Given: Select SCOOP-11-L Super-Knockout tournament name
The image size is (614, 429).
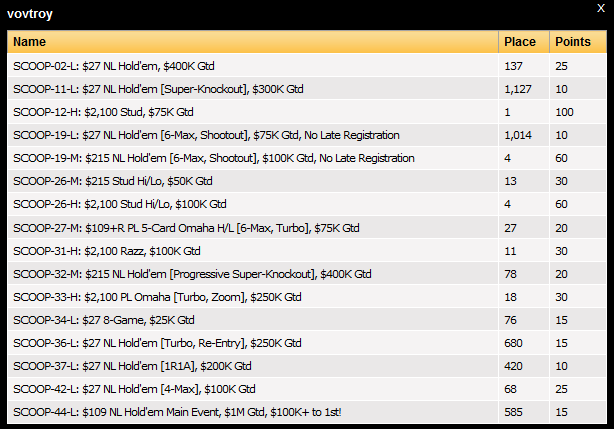Looking at the screenshot, I should pyautogui.click(x=158, y=89).
